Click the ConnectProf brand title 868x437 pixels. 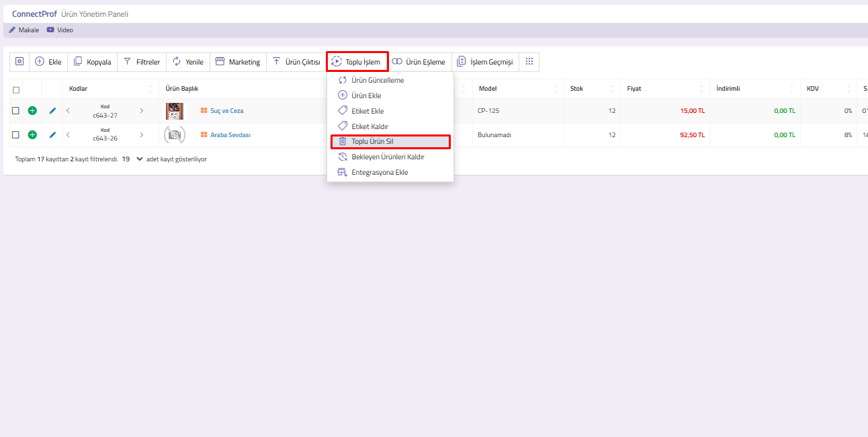click(34, 14)
